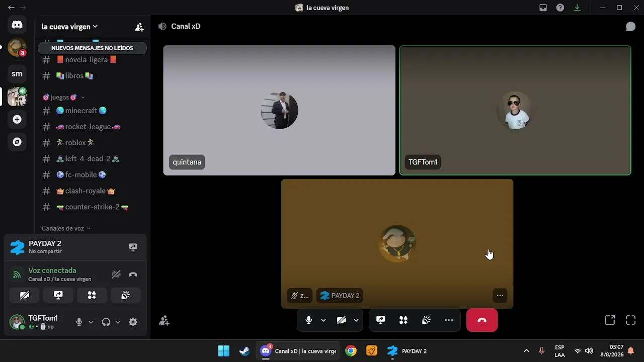Open the "la cueva virgen" server menu
Image resolution: width=644 pixels, height=362 pixels.
pyautogui.click(x=69, y=27)
